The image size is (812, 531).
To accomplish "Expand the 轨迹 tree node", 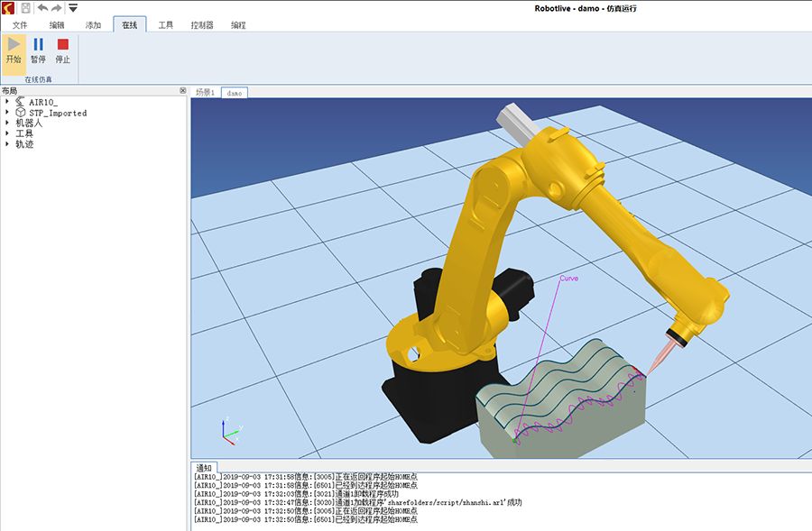I will pos(7,144).
